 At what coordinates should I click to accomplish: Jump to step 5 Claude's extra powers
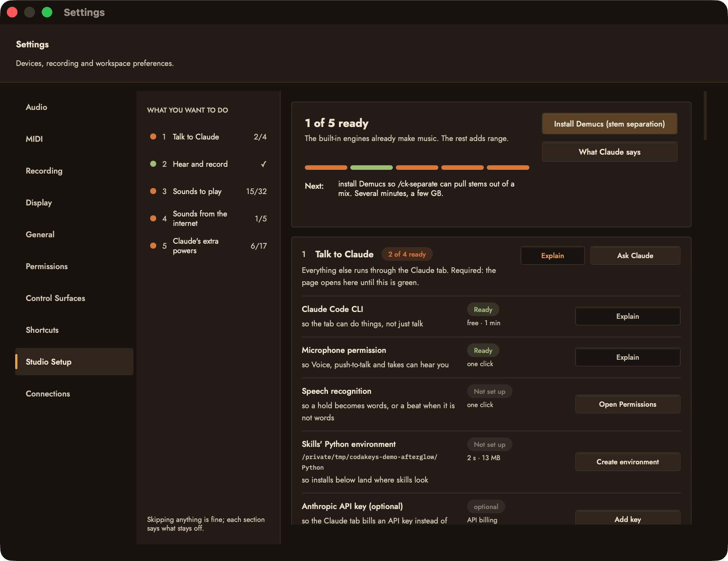[x=208, y=246]
